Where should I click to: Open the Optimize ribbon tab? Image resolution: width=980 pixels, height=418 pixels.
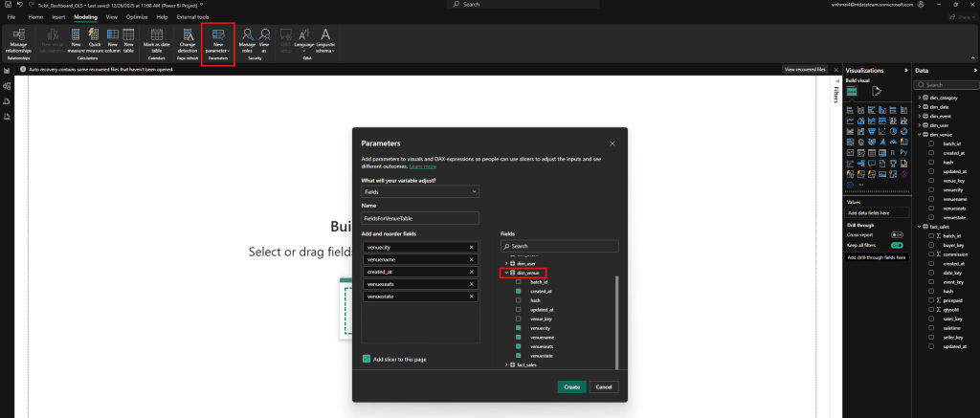point(134,17)
